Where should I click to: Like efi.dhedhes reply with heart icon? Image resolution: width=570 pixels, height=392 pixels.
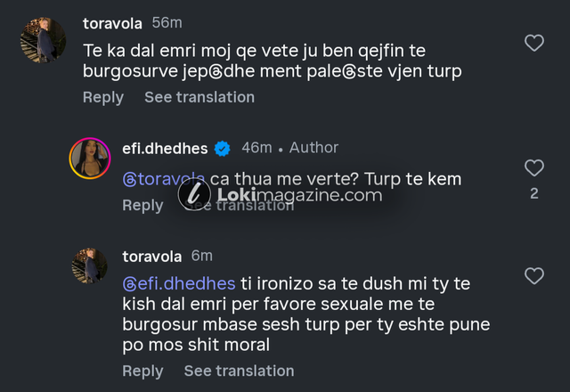(534, 167)
